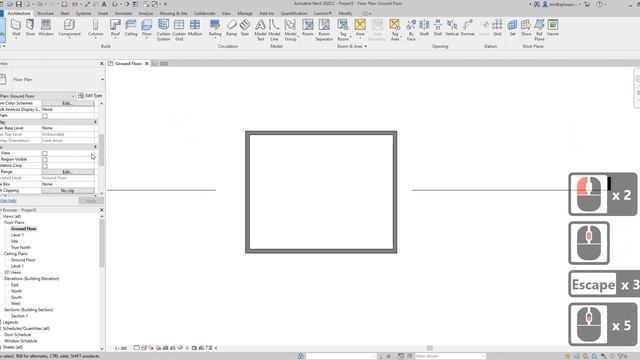Open the Component tool
640x360 pixels.
pos(69,28)
